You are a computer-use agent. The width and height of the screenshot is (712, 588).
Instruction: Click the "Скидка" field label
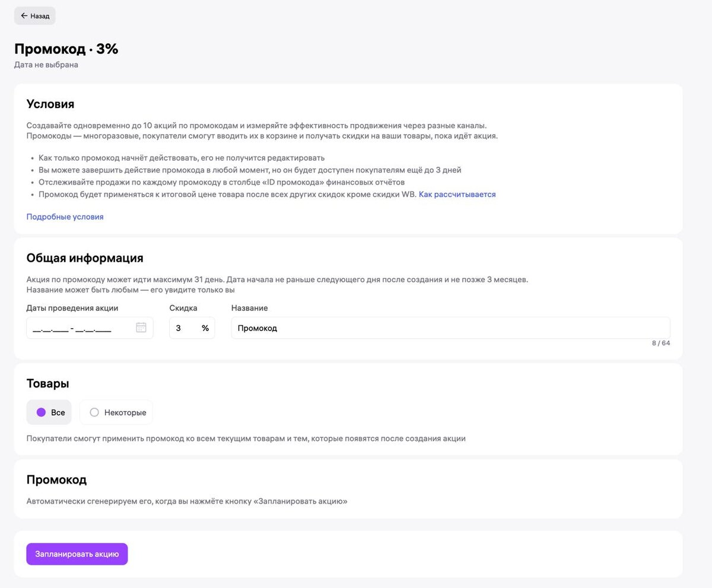click(x=183, y=308)
